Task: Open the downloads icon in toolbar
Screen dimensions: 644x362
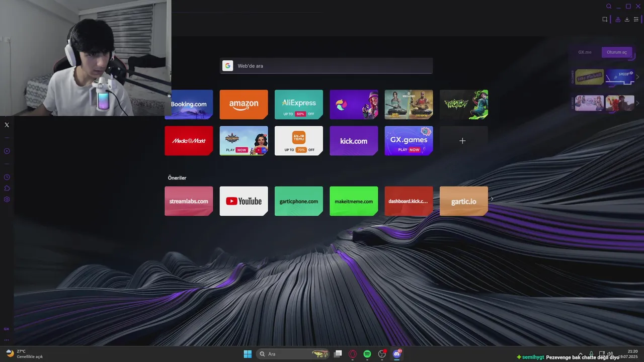Action: click(627, 20)
